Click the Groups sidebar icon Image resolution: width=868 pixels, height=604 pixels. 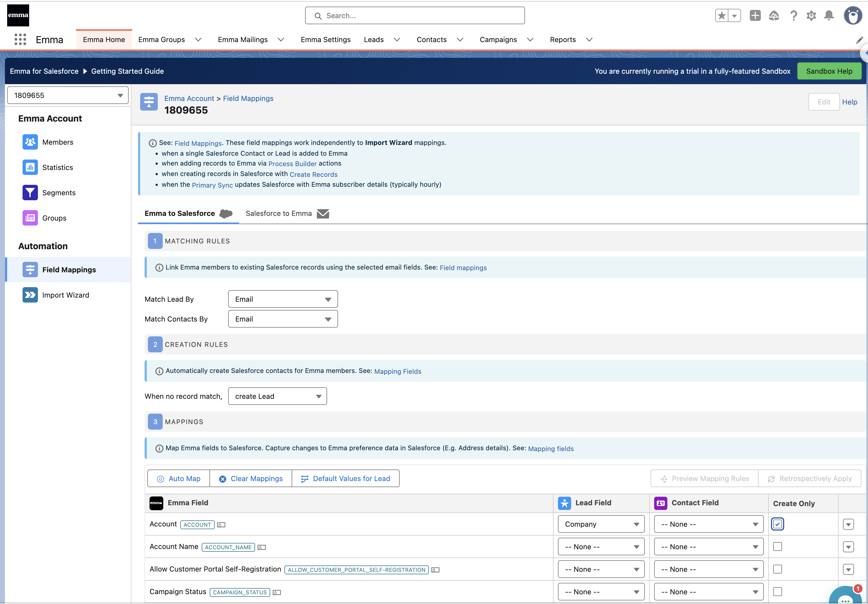tap(30, 218)
